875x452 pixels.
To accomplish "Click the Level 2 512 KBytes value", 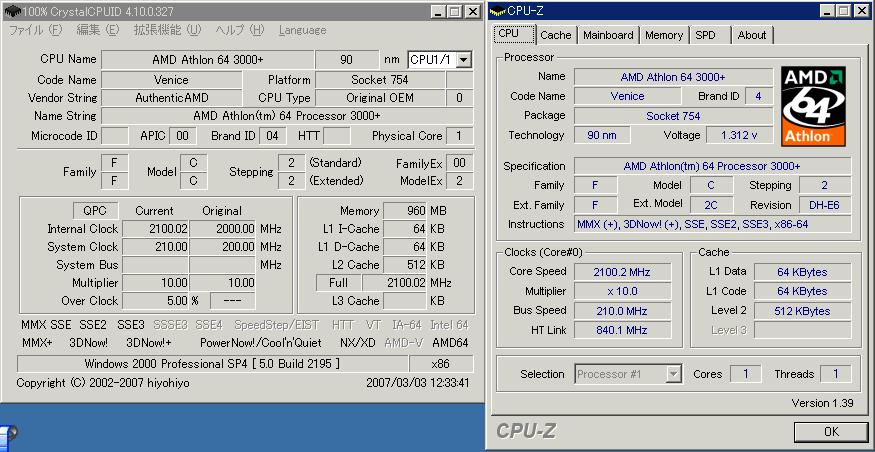I will pyautogui.click(x=802, y=311).
